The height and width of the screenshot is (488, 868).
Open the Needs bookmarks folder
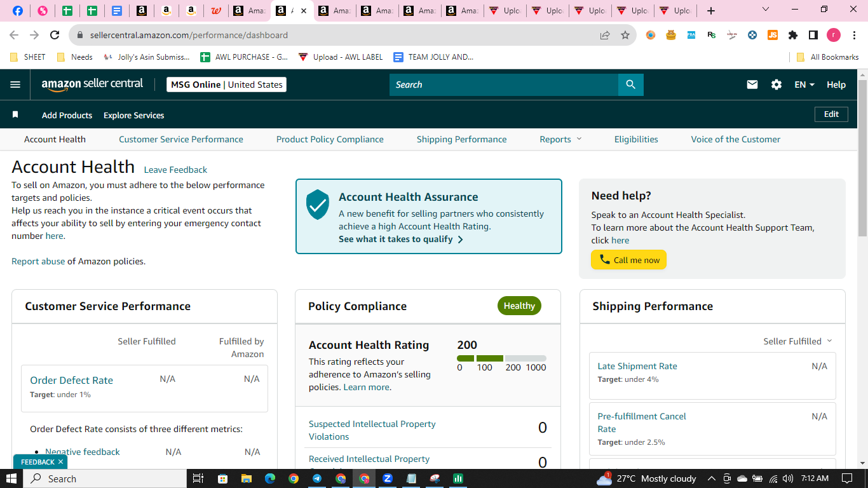[x=75, y=57]
